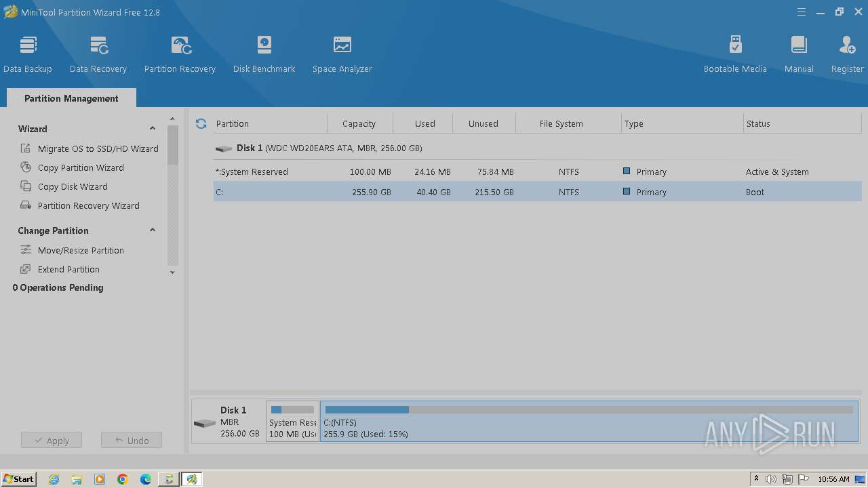Screen dimensions: 868x488
Task: Sort by Capacity column header
Action: [x=359, y=123]
